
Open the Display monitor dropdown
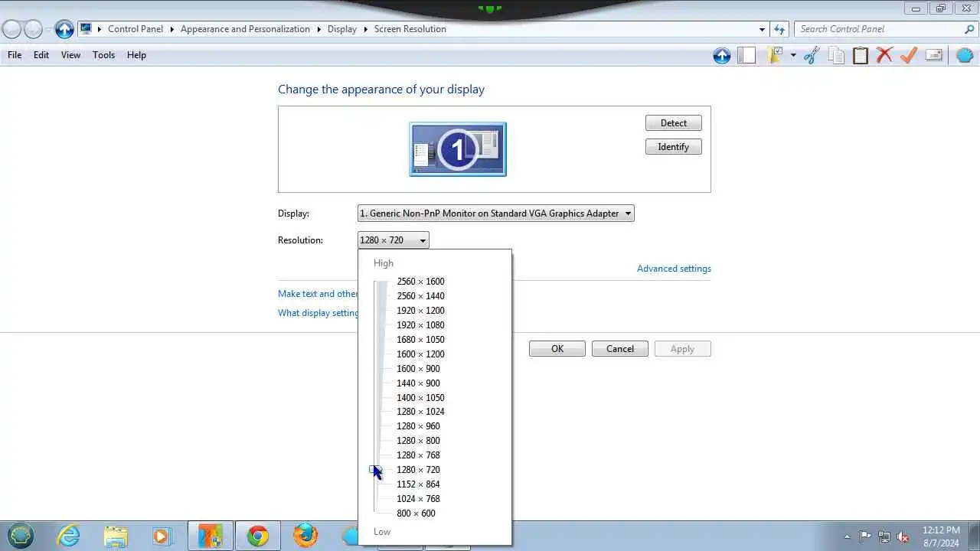(495, 214)
